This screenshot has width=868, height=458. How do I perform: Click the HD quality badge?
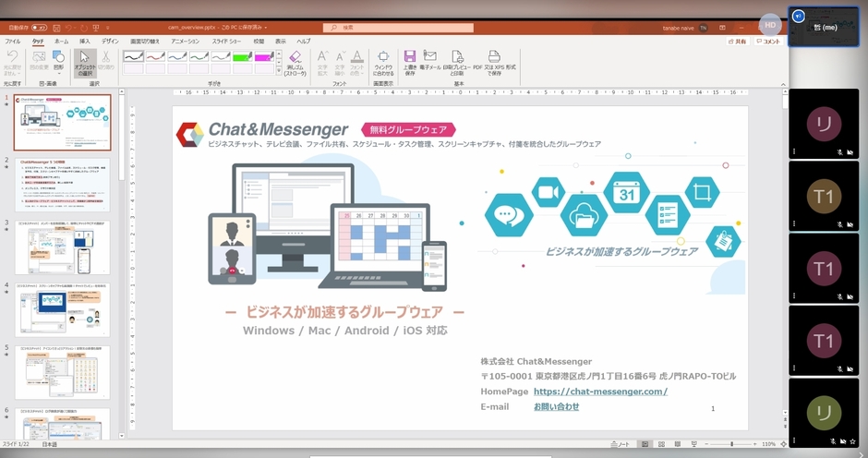[770, 25]
